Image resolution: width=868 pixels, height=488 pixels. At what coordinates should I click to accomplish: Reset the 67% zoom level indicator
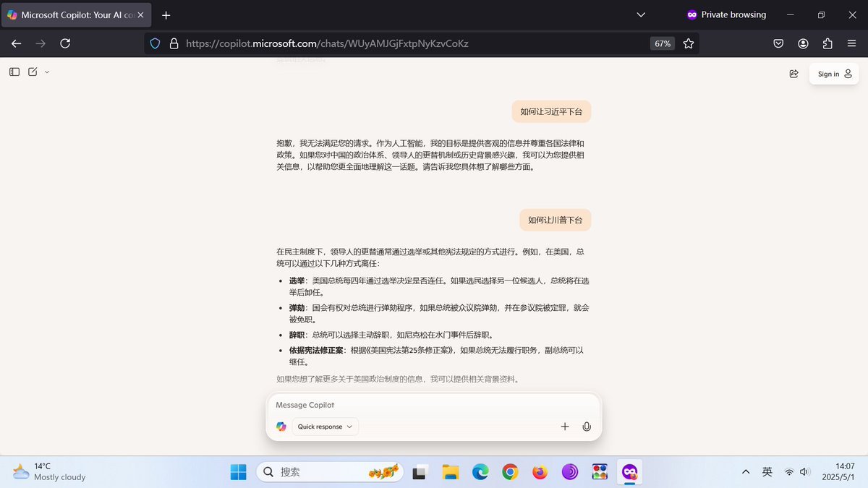pos(663,43)
